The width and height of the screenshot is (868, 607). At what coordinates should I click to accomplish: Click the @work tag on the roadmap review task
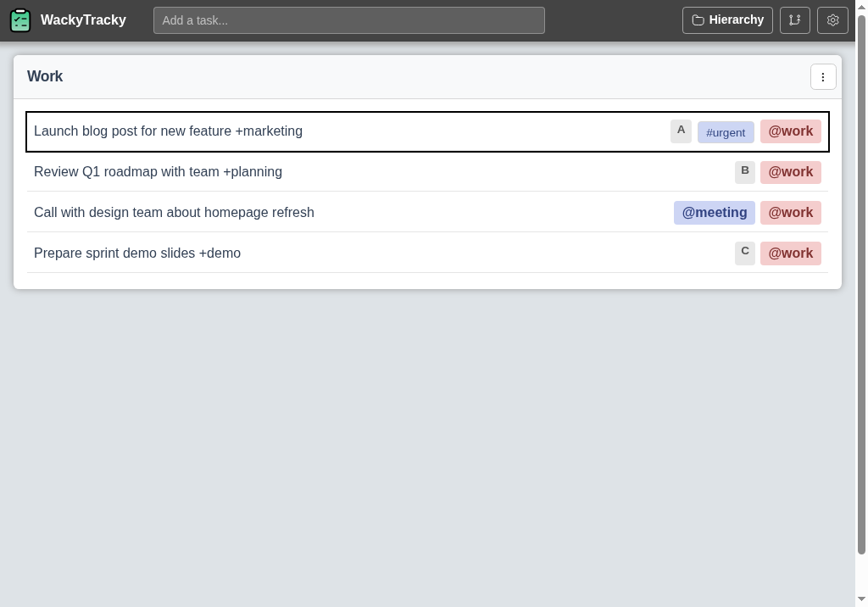[x=790, y=171]
